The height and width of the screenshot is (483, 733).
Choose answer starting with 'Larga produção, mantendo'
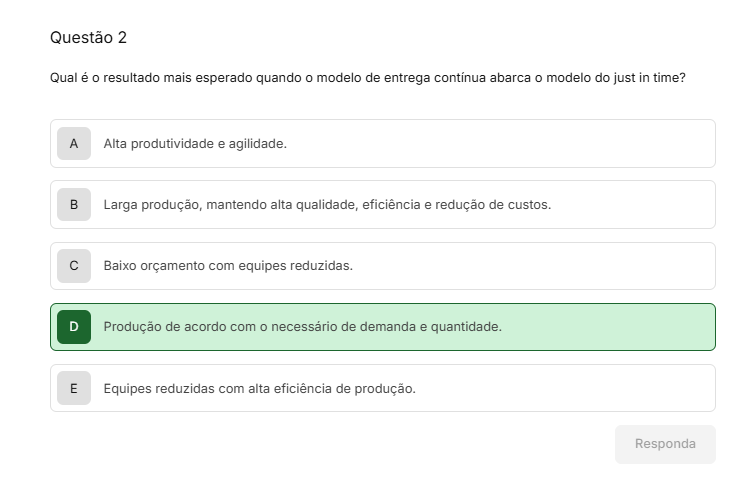click(327, 205)
